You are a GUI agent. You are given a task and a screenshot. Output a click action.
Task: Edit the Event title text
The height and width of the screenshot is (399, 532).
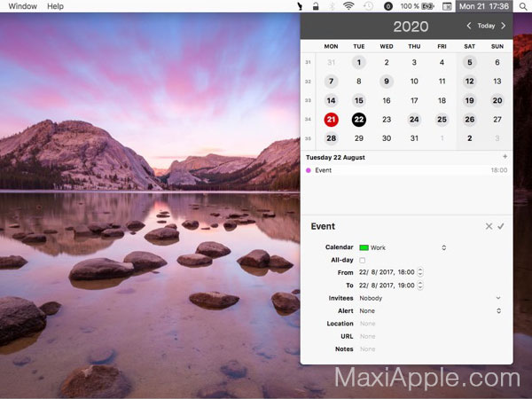(323, 226)
